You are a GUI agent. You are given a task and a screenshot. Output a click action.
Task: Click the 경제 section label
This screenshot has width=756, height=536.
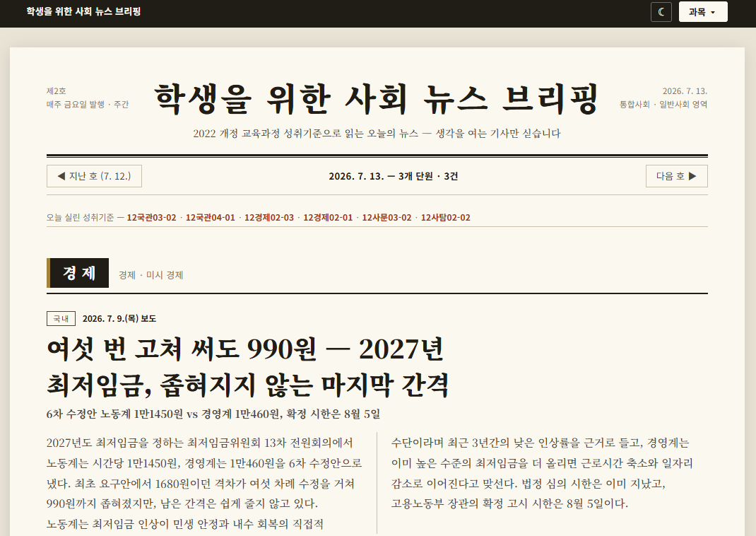[x=78, y=273]
